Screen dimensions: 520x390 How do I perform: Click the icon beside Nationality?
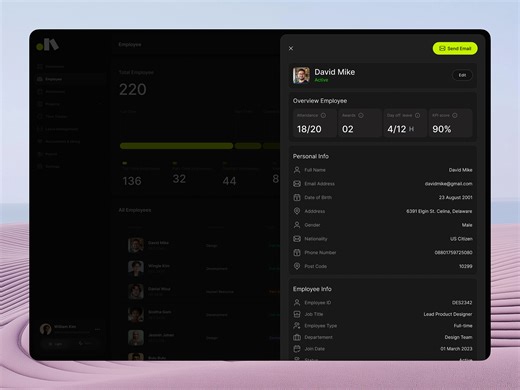297,239
